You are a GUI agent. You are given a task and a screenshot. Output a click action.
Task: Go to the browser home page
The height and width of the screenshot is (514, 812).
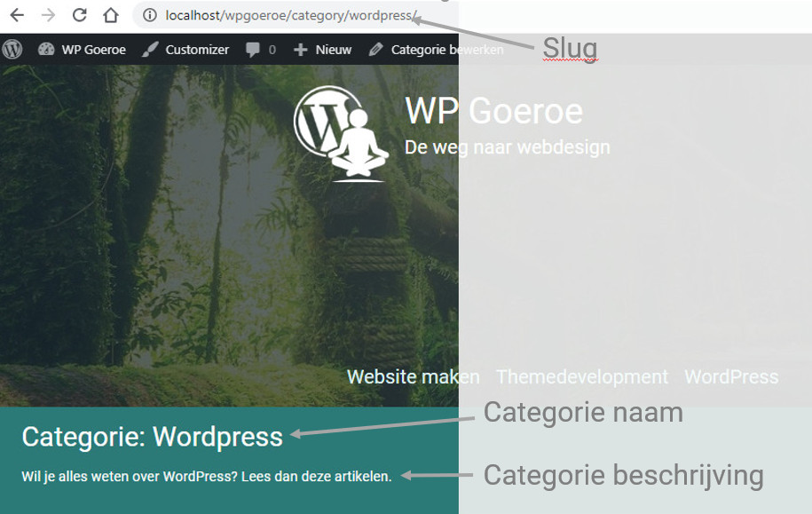[110, 15]
